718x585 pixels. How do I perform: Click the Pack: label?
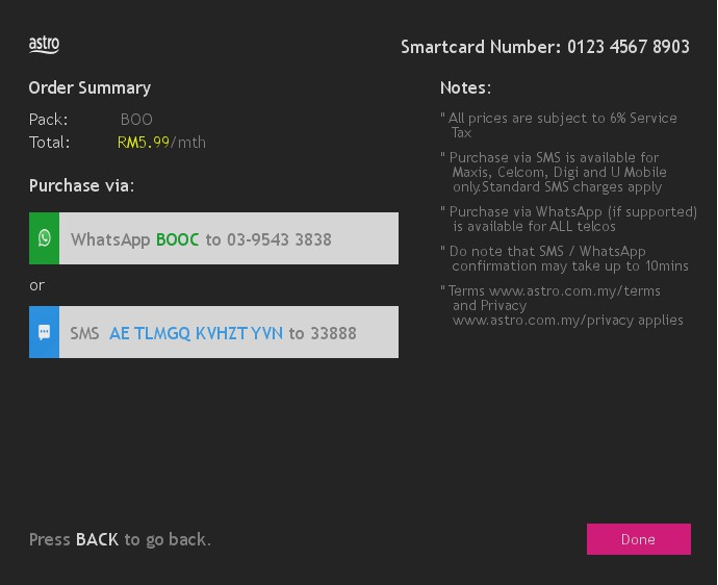pyautogui.click(x=48, y=119)
